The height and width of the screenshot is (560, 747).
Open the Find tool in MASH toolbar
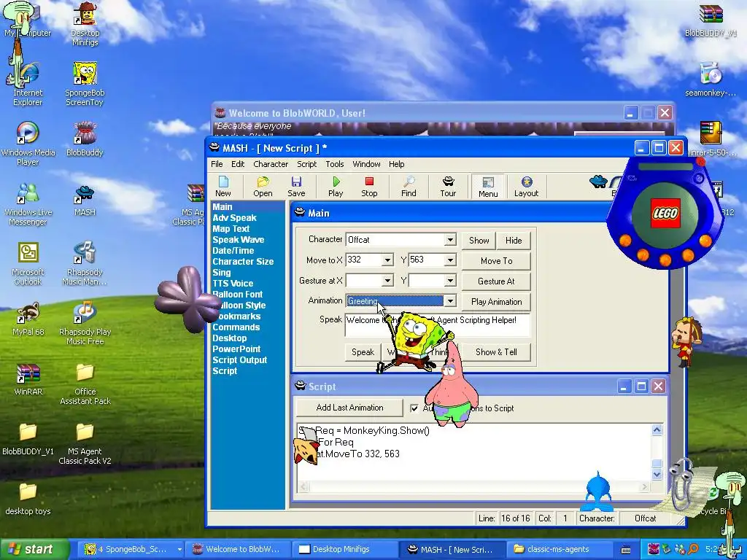pyautogui.click(x=409, y=186)
